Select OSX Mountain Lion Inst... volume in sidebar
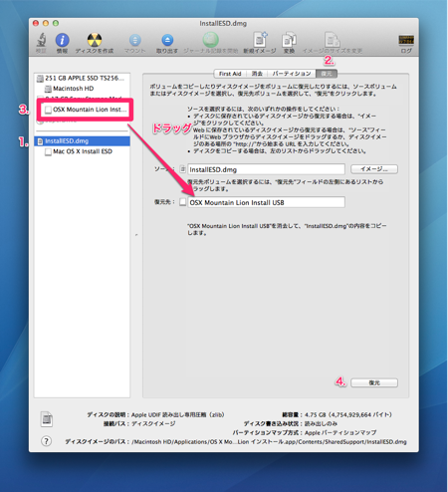Image resolution: width=448 pixels, height=492 pixels. pos(86,110)
